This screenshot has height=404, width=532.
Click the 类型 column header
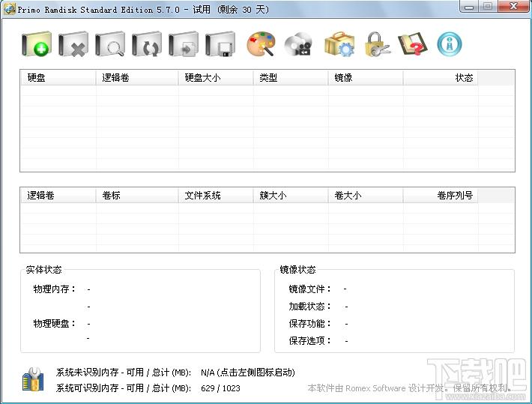[291, 78]
